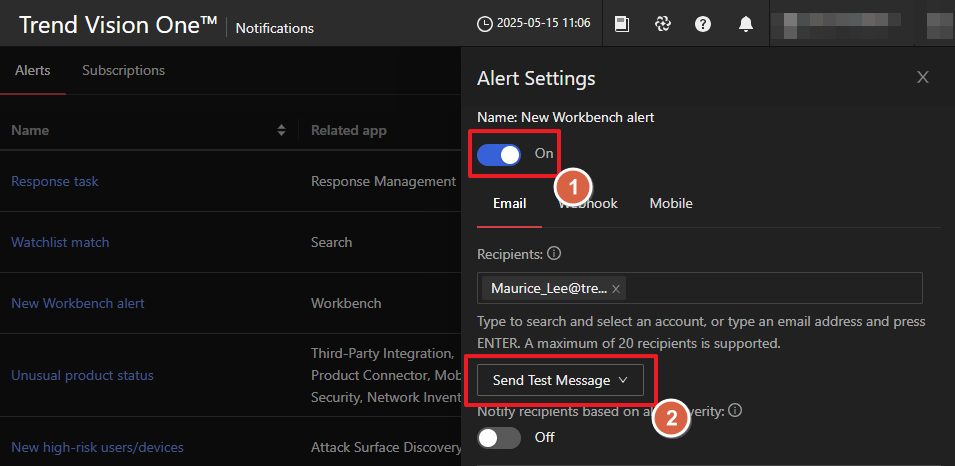Open the Response task alert link
This screenshot has height=466, width=955.
point(55,181)
